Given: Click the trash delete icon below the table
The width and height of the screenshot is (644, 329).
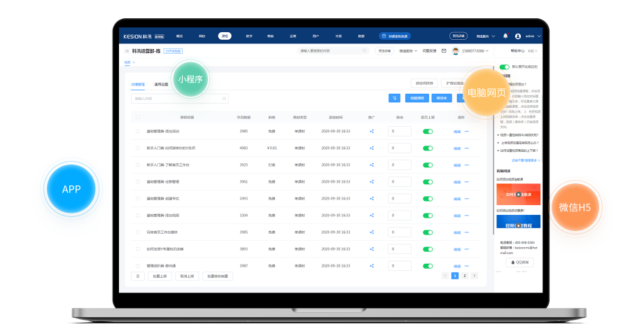Looking at the screenshot, I should pyautogui.click(x=138, y=276).
